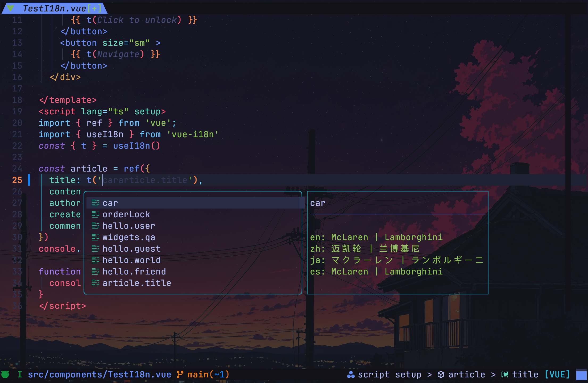Image resolution: width=588 pixels, height=383 pixels.
Task: Click the 'script setup' breadcrumb
Action: point(390,374)
